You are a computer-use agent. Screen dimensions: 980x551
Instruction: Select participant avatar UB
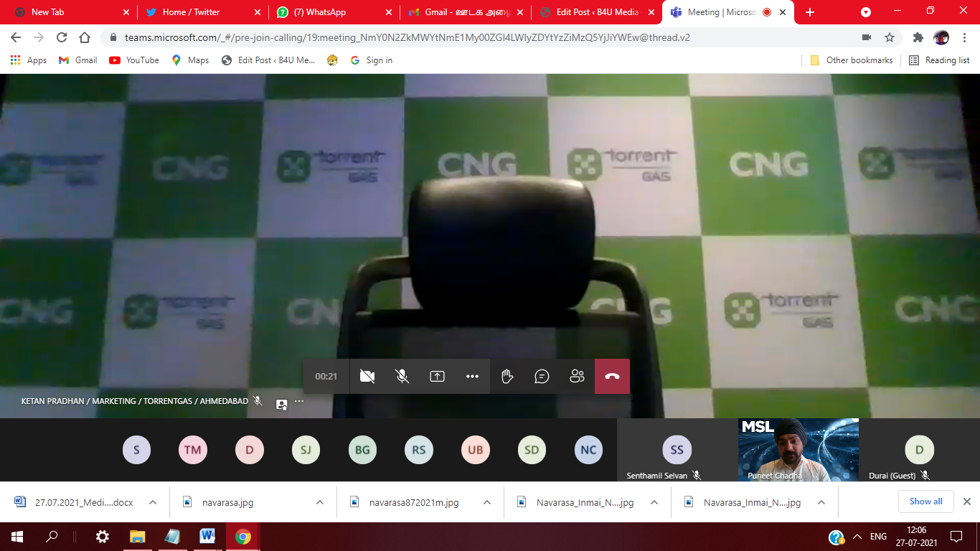click(475, 450)
